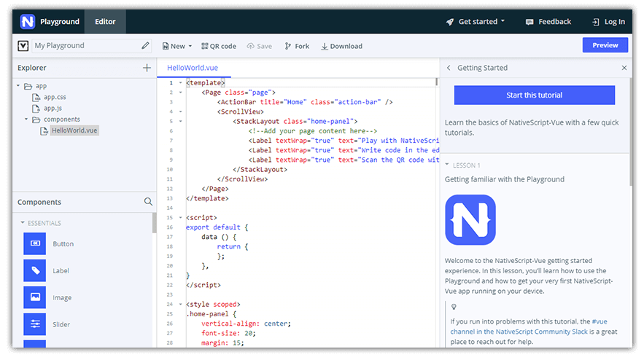Collapse the components folder

26,120
